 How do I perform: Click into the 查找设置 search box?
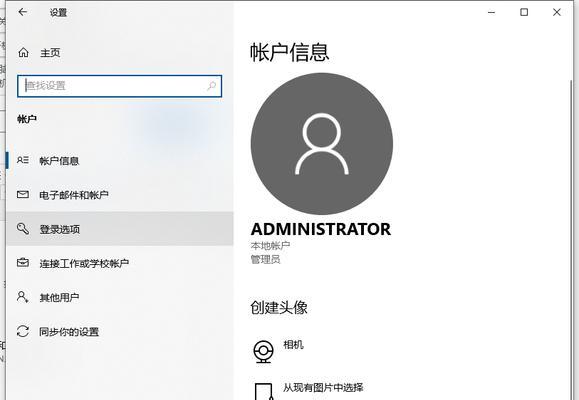pyautogui.click(x=119, y=86)
